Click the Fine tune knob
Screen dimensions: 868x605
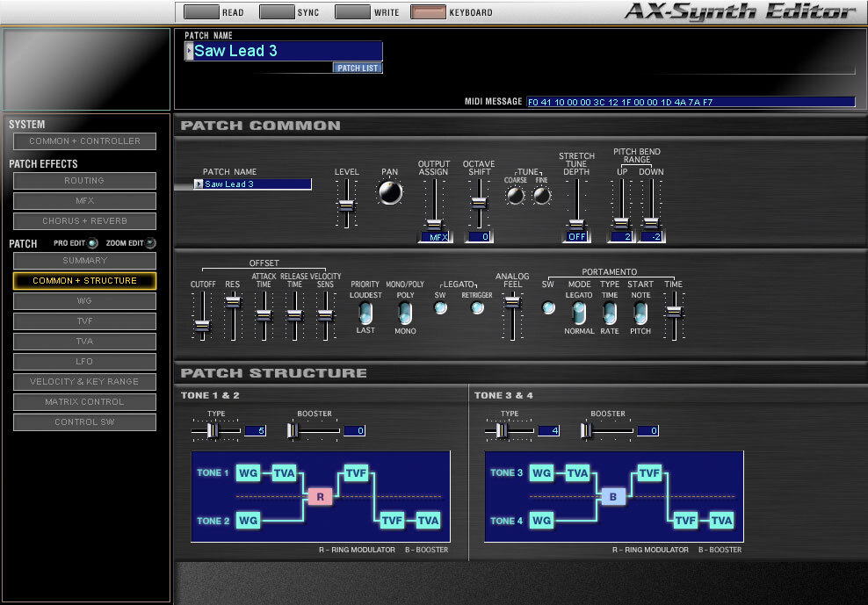[x=541, y=196]
